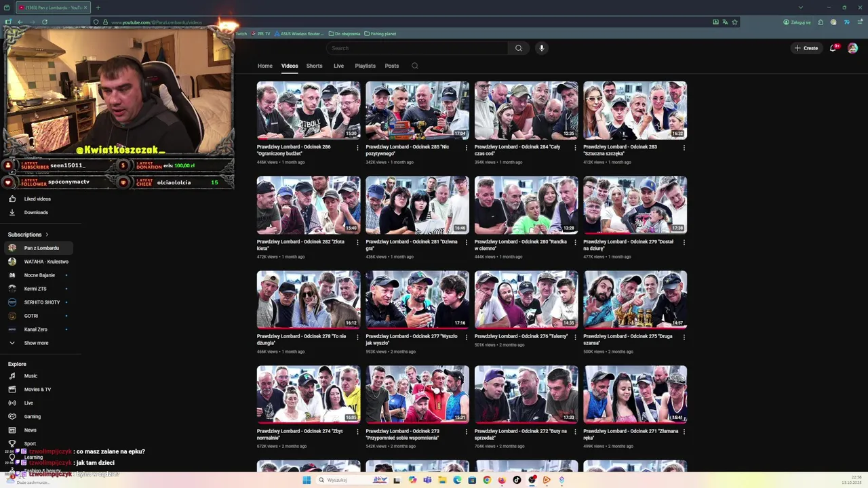Go back in browser history

click(20, 22)
